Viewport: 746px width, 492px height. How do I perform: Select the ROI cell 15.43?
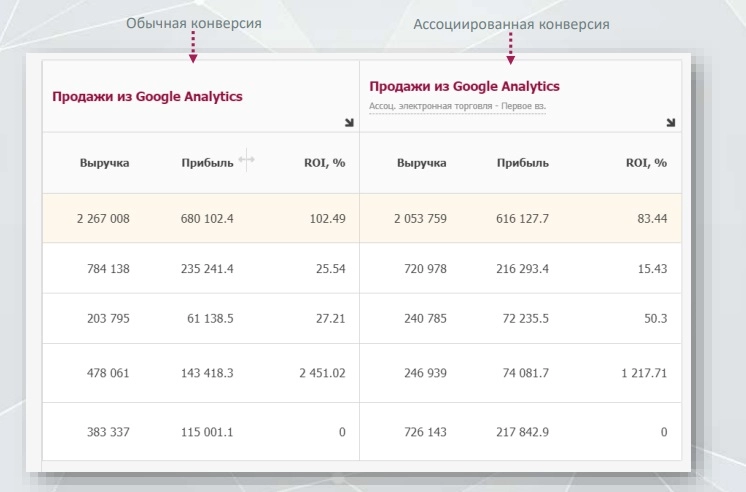click(652, 269)
